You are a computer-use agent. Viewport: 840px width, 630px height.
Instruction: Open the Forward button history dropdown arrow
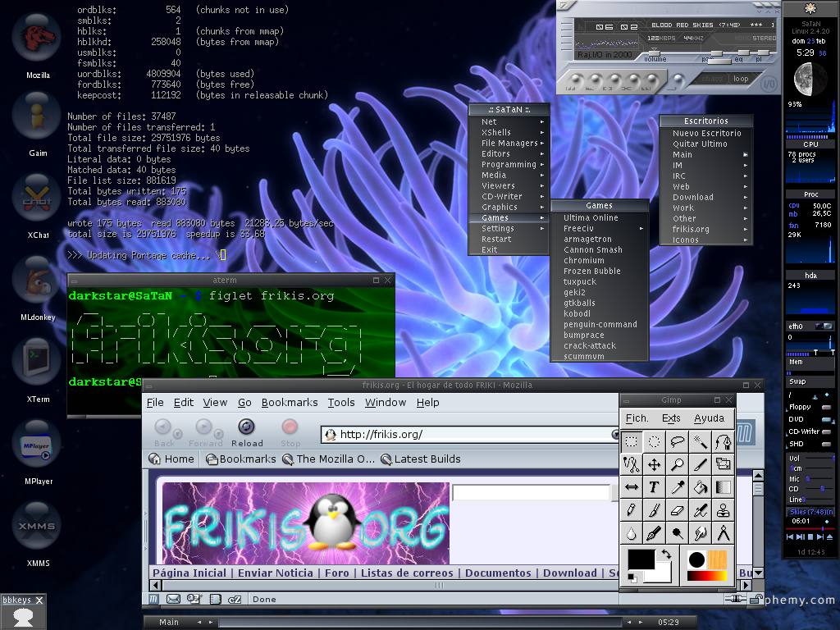click(218, 434)
